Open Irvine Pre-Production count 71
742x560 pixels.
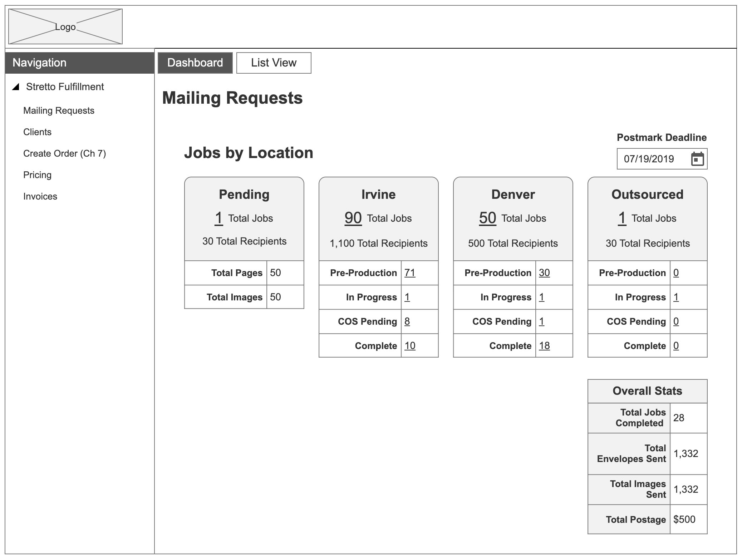(410, 273)
